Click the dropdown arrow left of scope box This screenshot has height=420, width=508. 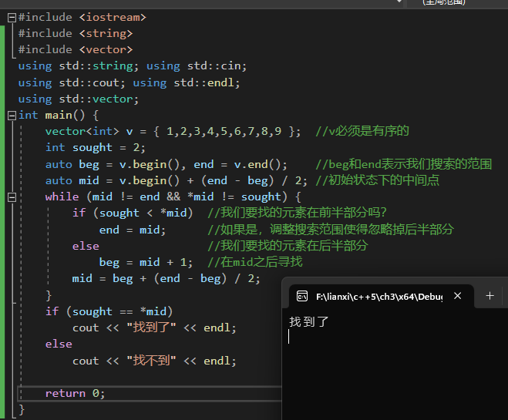[x=399, y=2]
